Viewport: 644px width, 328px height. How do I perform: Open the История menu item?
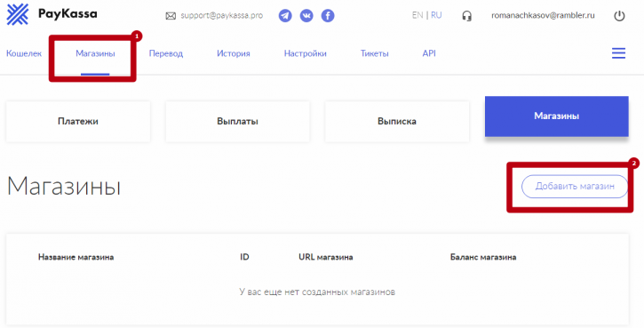click(234, 53)
